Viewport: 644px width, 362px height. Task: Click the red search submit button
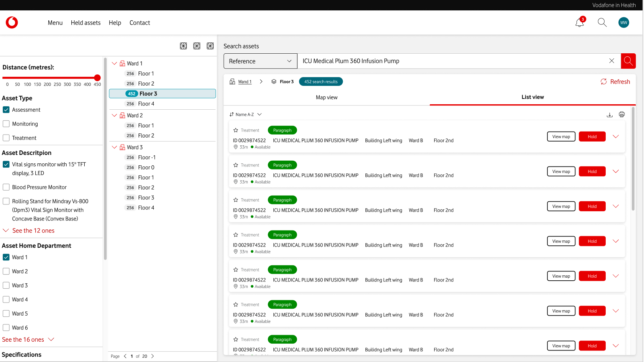[x=628, y=61]
